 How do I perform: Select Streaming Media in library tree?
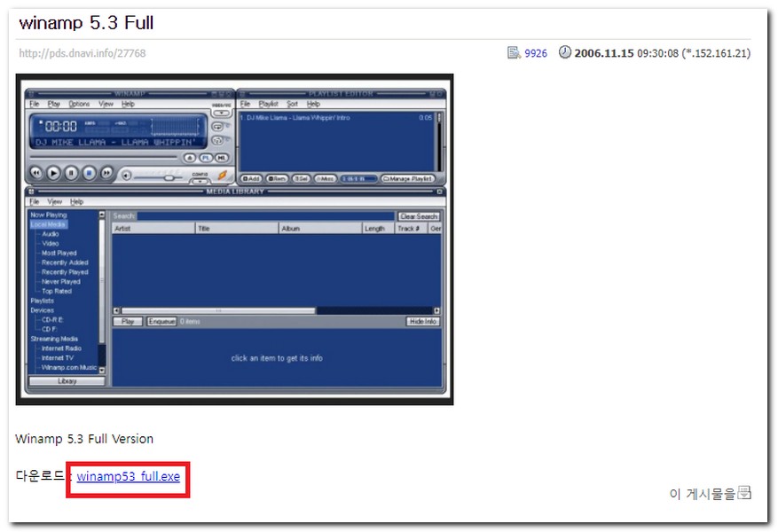coord(54,339)
